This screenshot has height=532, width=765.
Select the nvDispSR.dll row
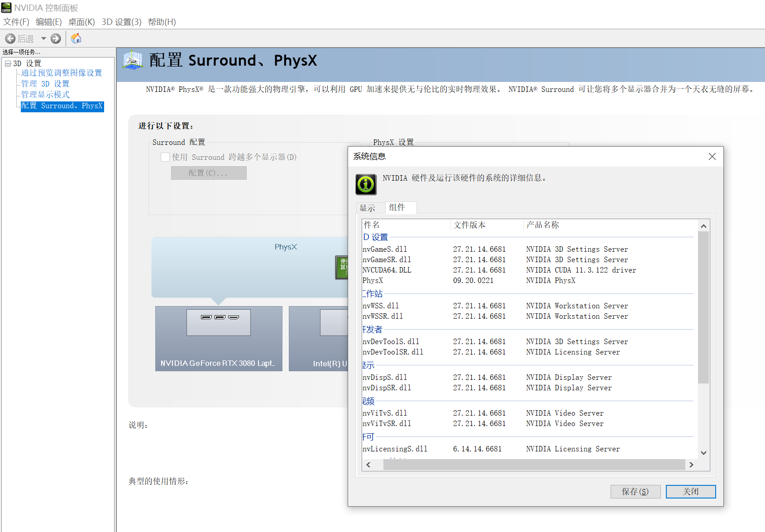527,388
